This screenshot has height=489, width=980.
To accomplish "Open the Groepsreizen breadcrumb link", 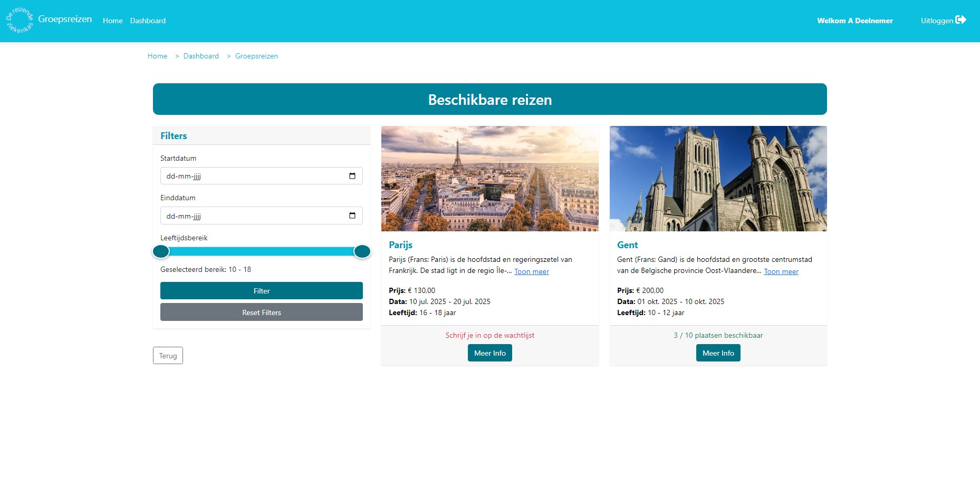I will point(256,56).
